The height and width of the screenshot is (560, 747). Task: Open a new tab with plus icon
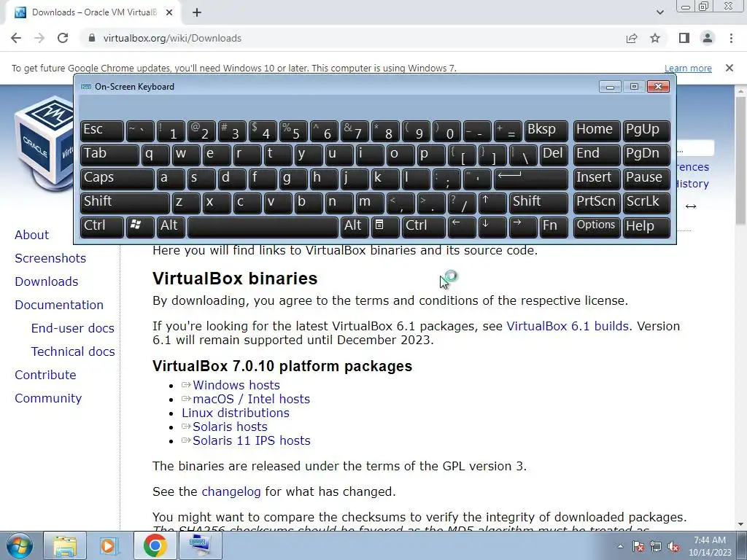[x=197, y=12]
